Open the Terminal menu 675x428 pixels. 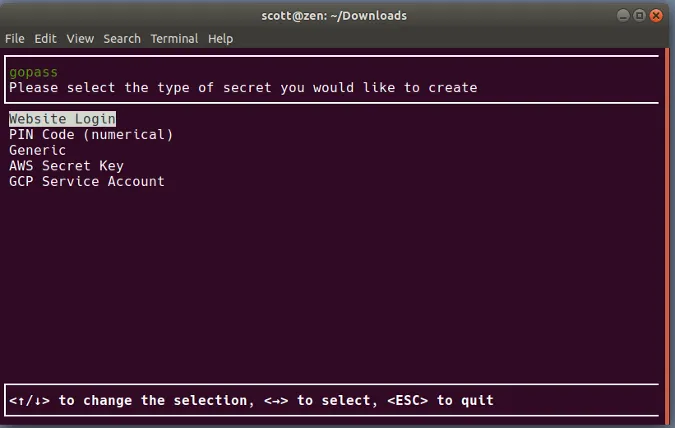pyautogui.click(x=174, y=39)
